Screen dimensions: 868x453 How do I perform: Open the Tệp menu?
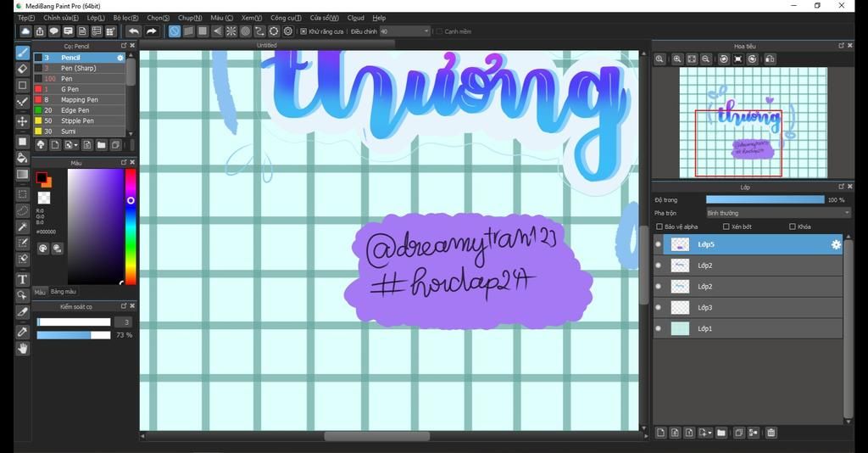26,18
